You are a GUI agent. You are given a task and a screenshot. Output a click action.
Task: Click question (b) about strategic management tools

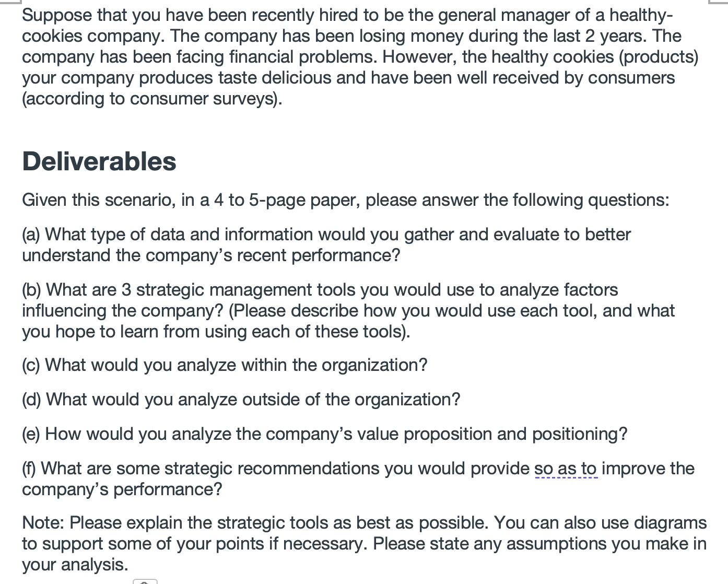pyautogui.click(x=348, y=311)
